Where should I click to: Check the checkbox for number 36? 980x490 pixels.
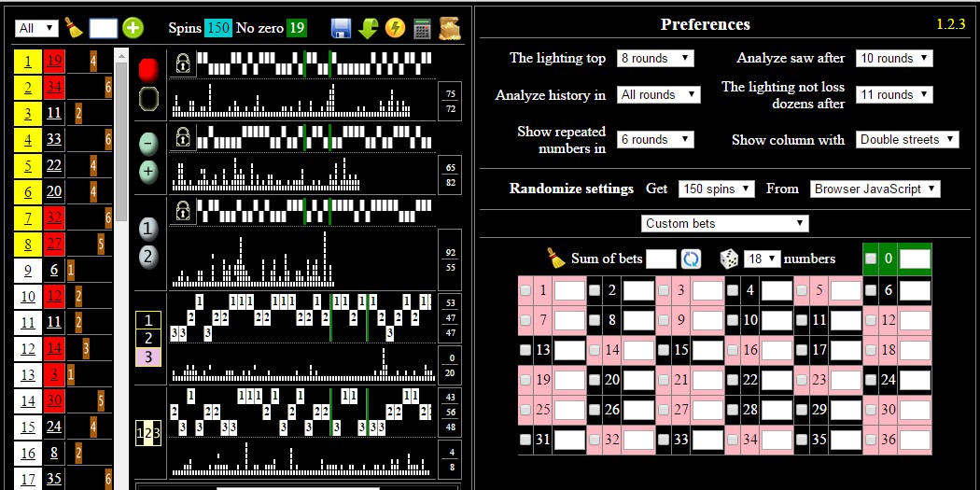[x=870, y=440]
